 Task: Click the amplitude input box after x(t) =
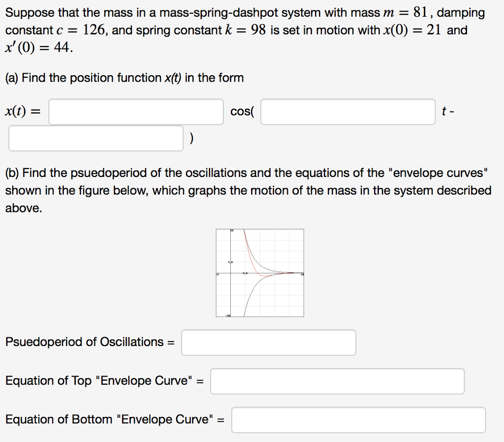tap(136, 112)
